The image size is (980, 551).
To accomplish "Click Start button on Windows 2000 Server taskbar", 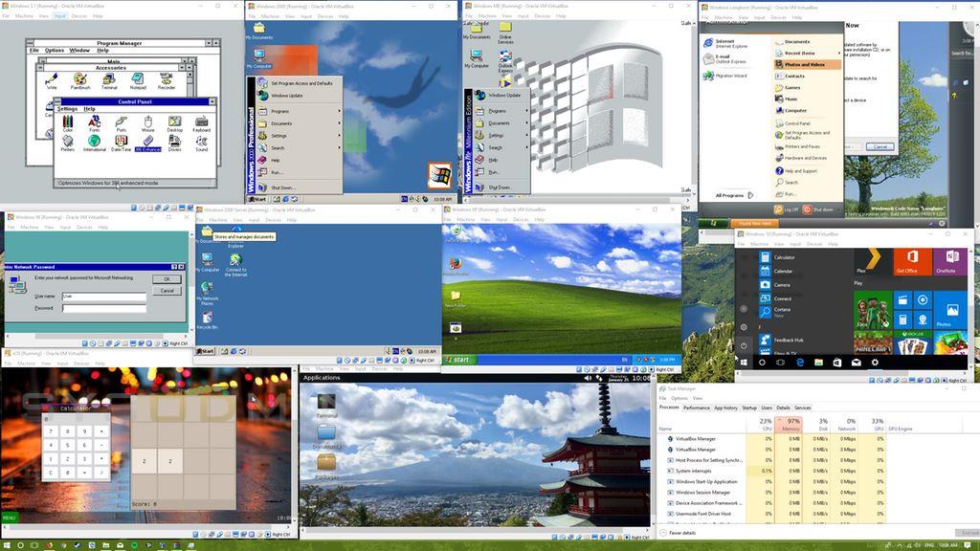I will click(x=206, y=351).
